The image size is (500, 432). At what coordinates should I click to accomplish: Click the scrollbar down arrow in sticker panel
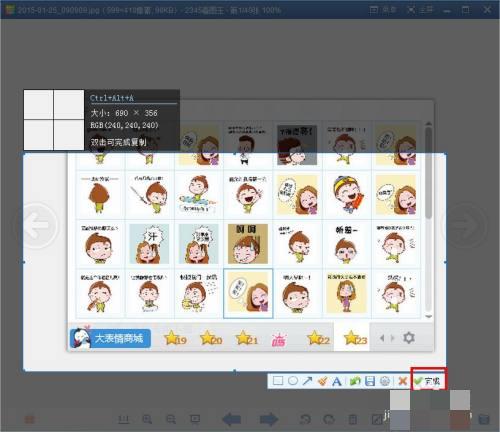(x=429, y=316)
